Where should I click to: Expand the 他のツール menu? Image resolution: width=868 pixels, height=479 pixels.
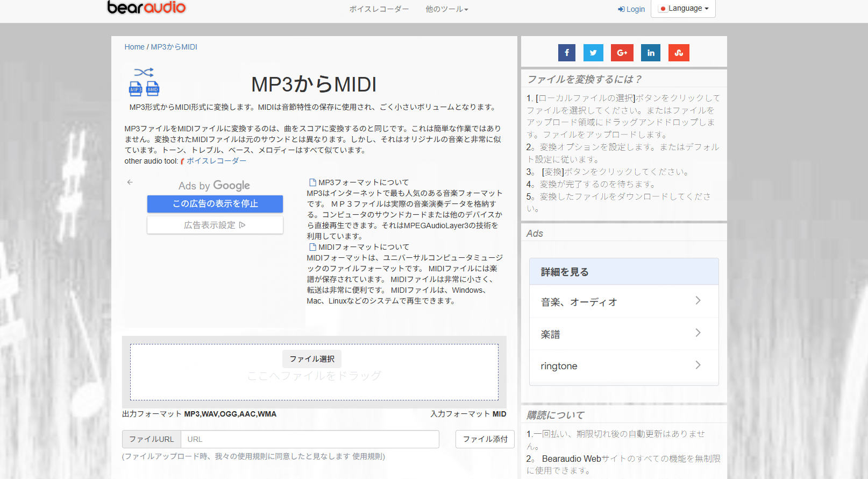(447, 9)
